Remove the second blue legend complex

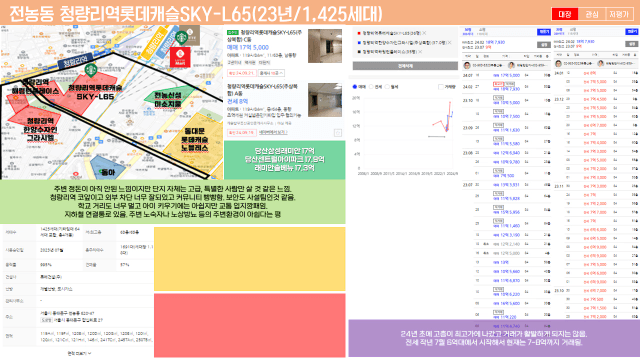449,42
